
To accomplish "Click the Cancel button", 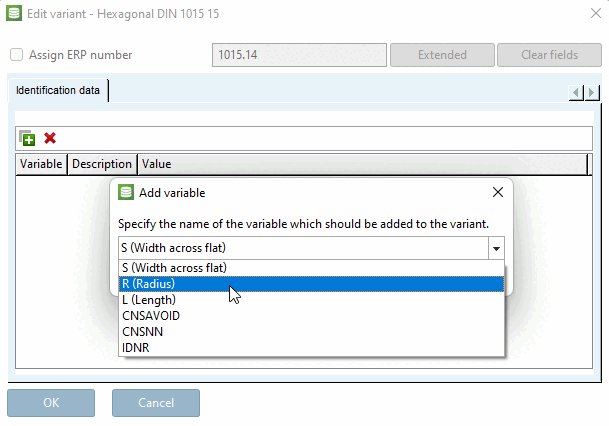I will click(x=155, y=403).
